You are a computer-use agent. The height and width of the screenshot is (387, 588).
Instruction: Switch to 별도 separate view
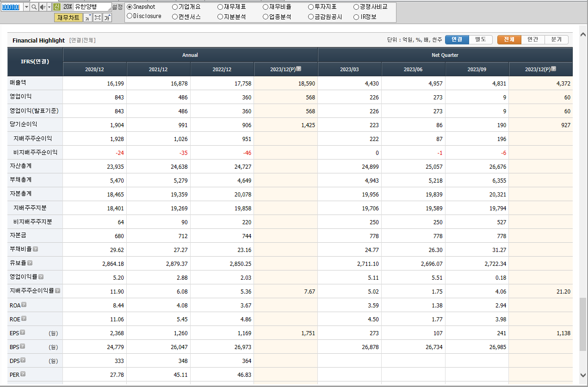coord(481,40)
